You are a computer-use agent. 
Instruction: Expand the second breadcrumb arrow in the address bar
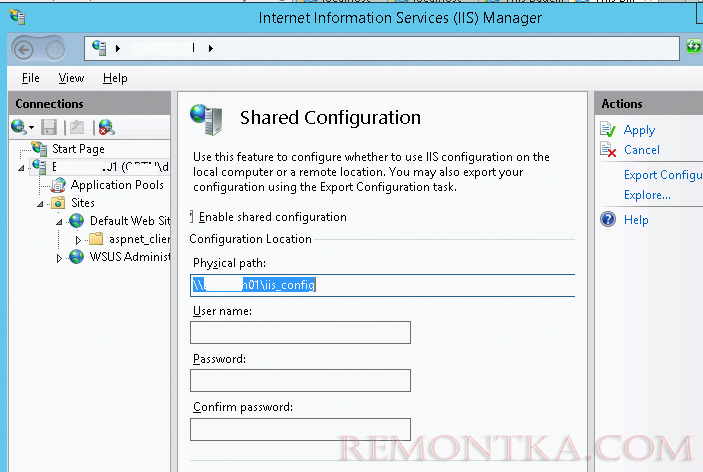[211, 48]
